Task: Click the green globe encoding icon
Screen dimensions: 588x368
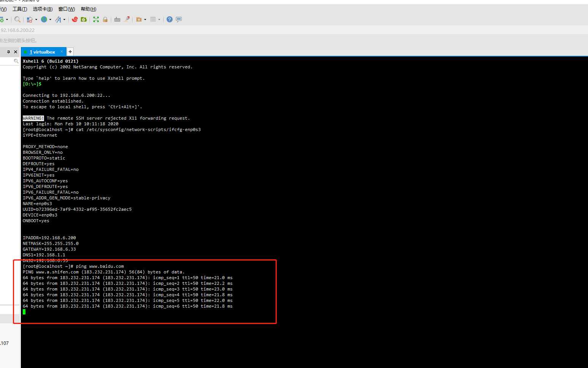Action: (x=44, y=19)
